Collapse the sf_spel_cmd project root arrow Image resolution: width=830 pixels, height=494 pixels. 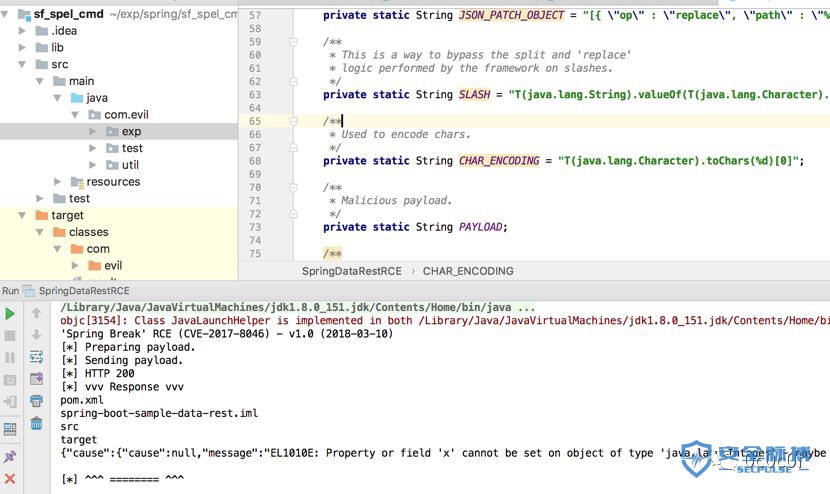[5, 14]
